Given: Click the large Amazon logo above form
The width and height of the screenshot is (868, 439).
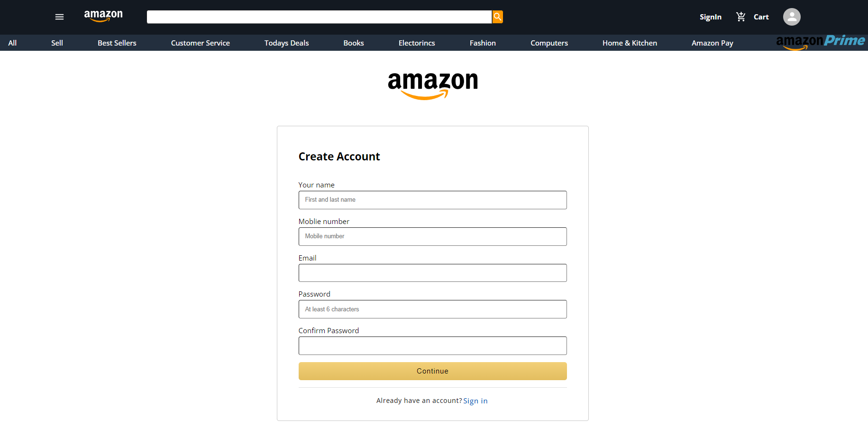Looking at the screenshot, I should point(433,85).
